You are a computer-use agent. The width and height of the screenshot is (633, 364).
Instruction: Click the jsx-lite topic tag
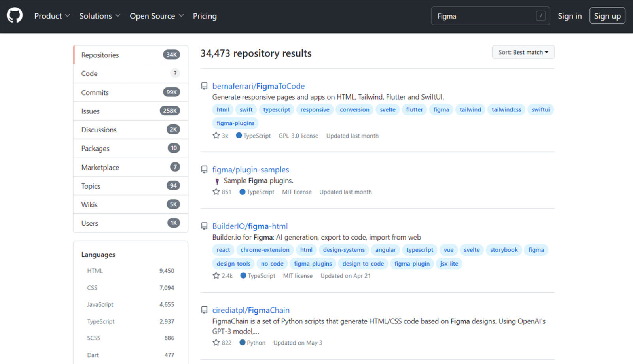(449, 264)
